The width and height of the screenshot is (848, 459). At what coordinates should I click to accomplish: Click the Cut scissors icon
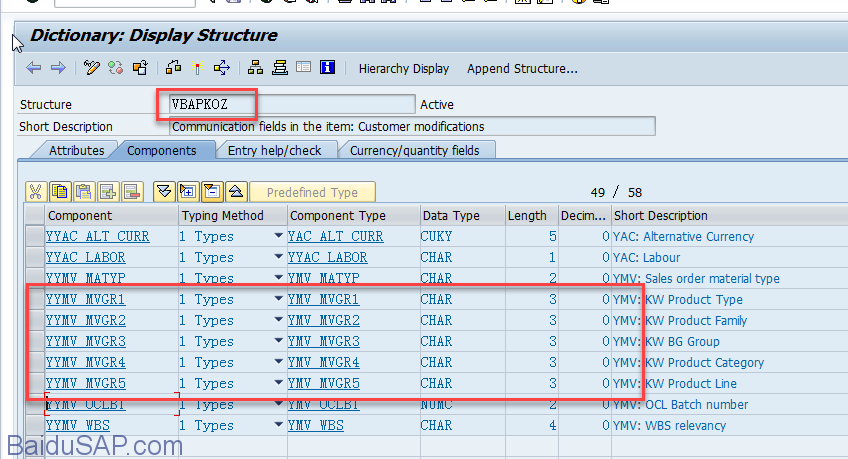[x=36, y=192]
